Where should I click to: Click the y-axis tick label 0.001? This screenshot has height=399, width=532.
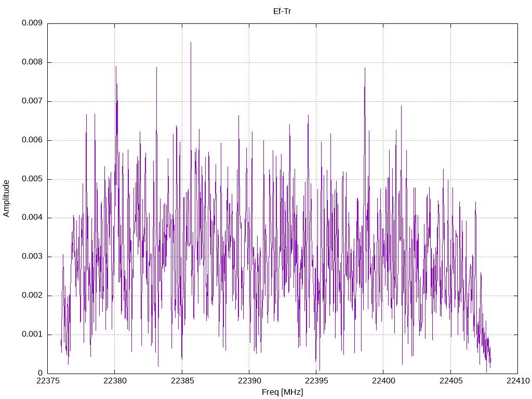tap(32, 334)
